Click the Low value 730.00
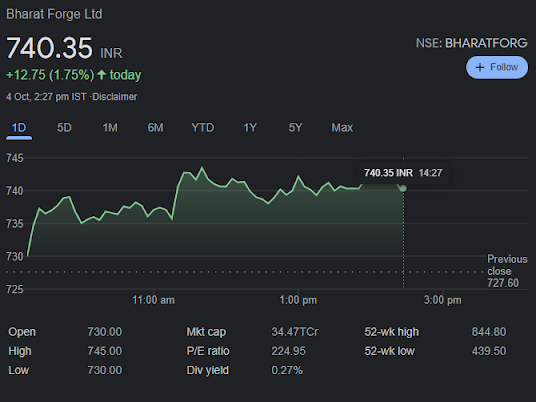The image size is (536, 402). 105,370
